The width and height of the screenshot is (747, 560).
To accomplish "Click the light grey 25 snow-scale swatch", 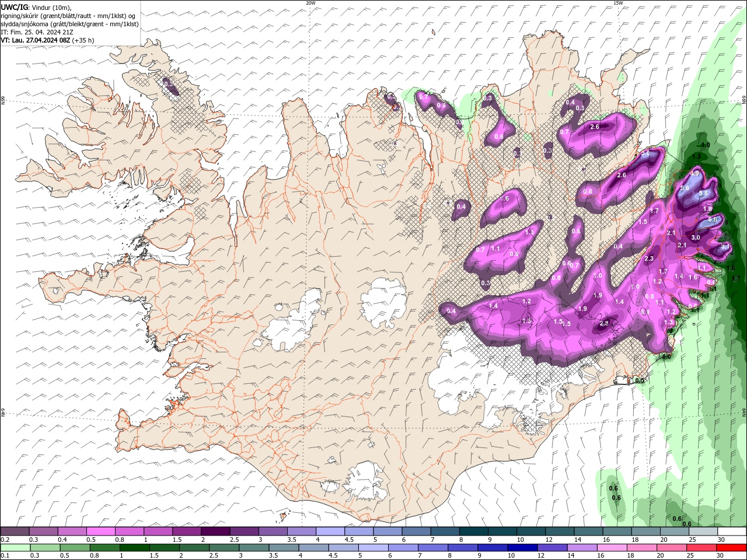I will click(x=703, y=531).
